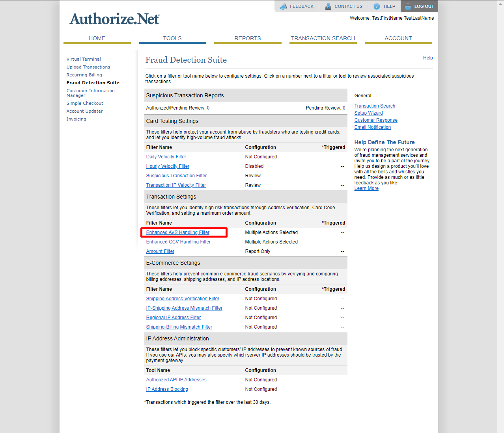The image size is (504, 433).
Task: Click the FEEDBACK button label
Action: coord(302,6)
